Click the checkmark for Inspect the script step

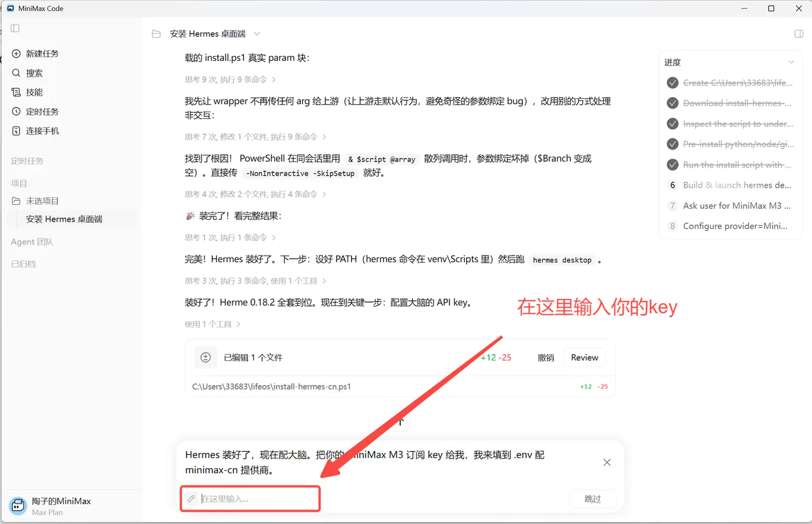click(x=672, y=124)
